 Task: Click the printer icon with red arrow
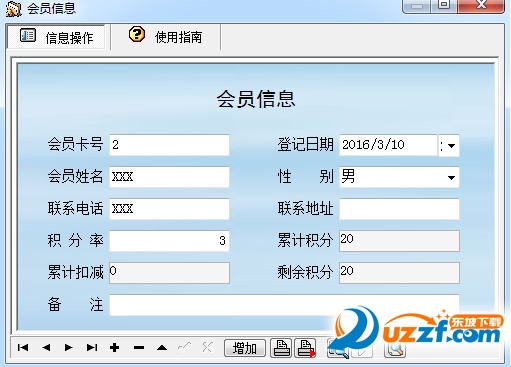point(306,348)
